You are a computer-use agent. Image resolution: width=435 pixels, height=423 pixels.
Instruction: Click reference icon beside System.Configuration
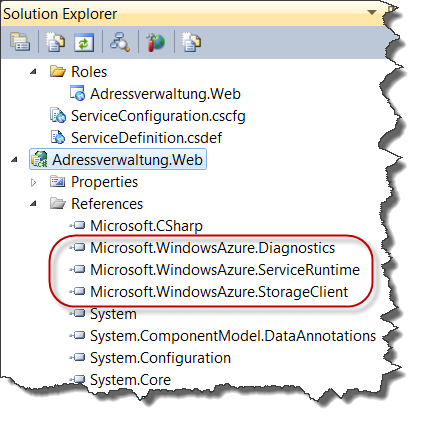tap(77, 358)
